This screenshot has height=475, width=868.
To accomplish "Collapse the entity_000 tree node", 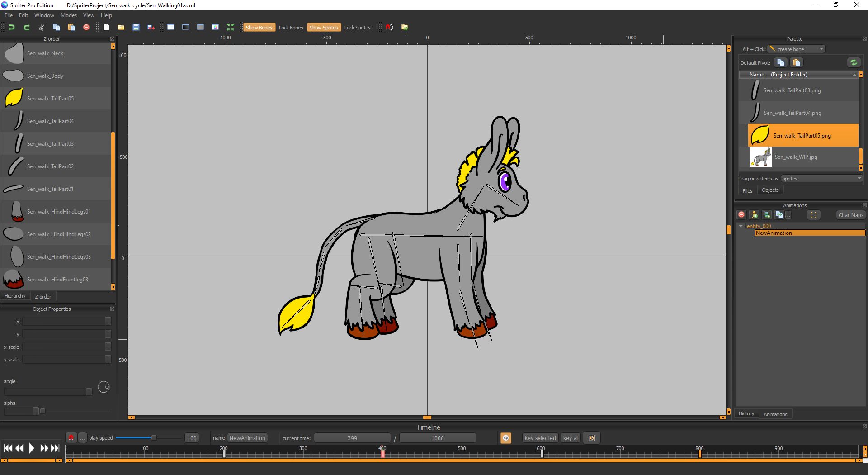I will (x=741, y=226).
